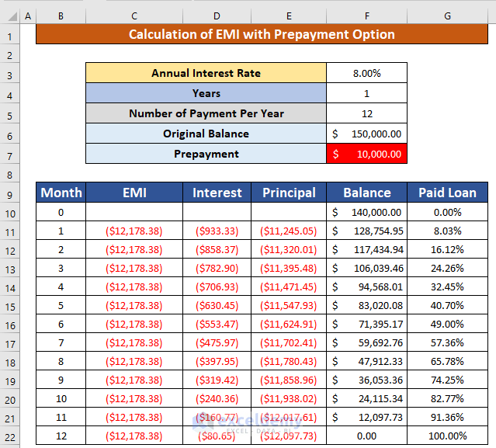Select the $140,000.00 balance cell

366,212
